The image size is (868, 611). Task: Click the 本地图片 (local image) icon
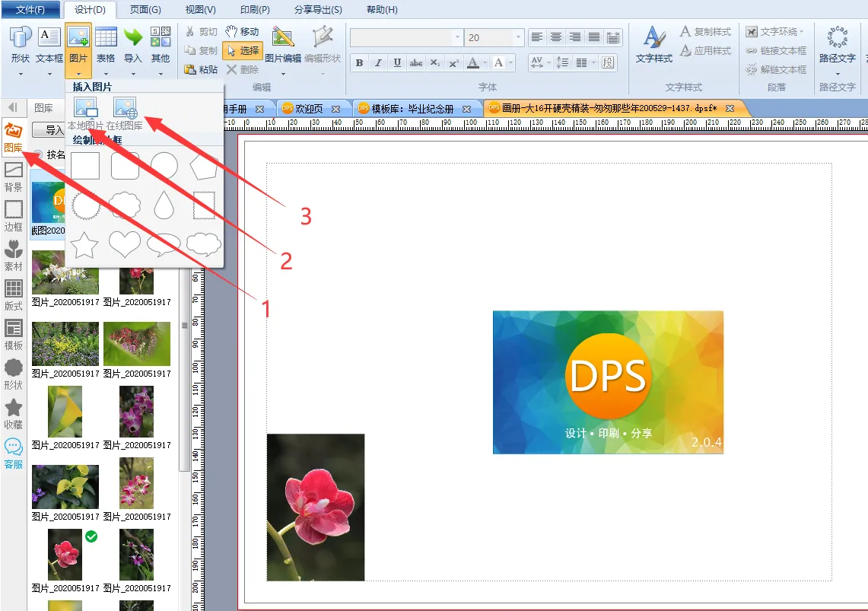85,107
